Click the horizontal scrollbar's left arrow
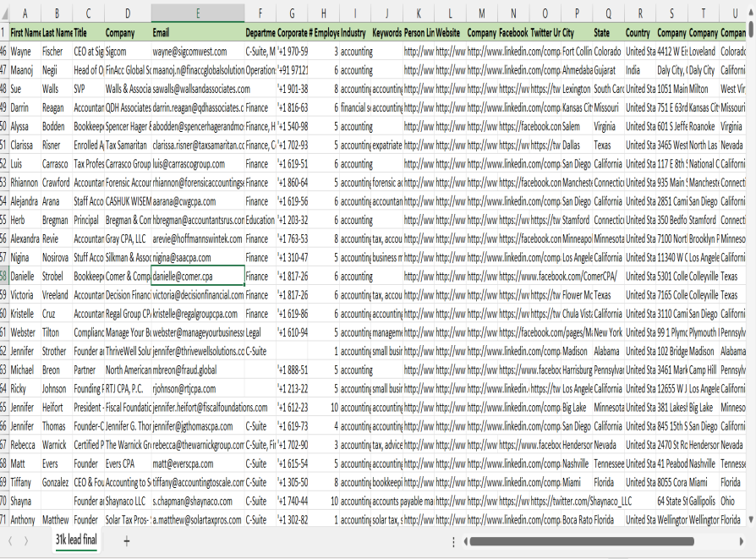Screen dimensions: 756x559 tap(463, 540)
